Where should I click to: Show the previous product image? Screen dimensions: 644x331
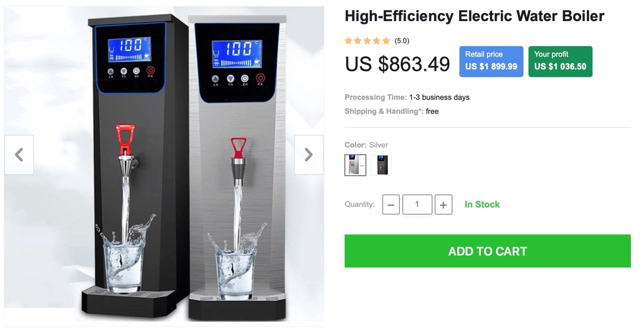[x=19, y=154]
